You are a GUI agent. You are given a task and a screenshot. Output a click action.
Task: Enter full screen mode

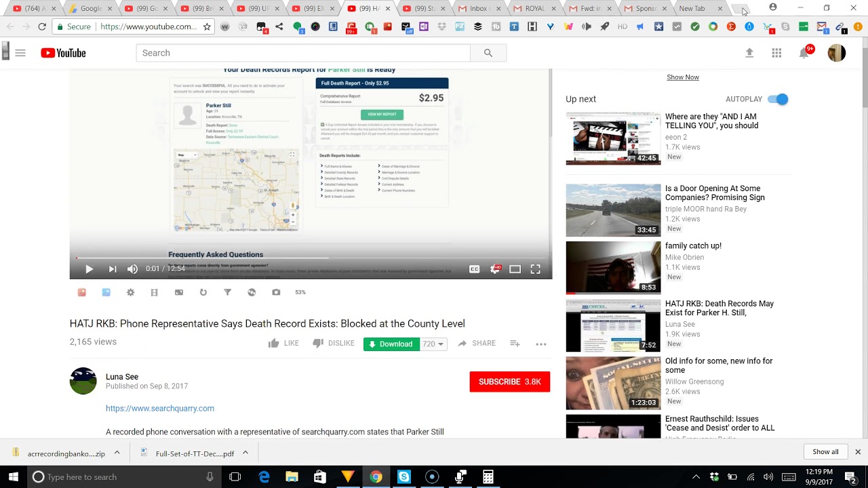[x=535, y=269]
